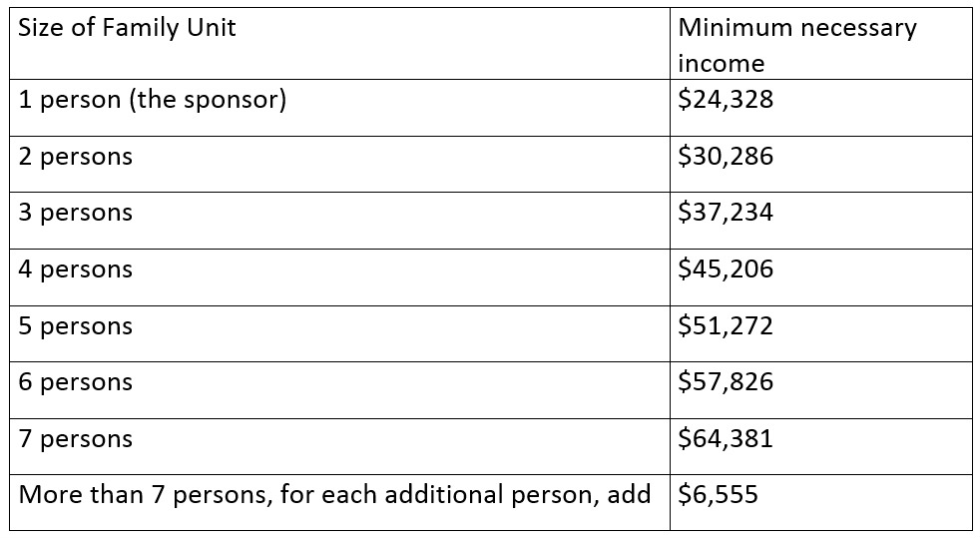Click the $30,286 income value
Image resolution: width=980 pixels, height=538 pixels.
pyautogui.click(x=726, y=156)
